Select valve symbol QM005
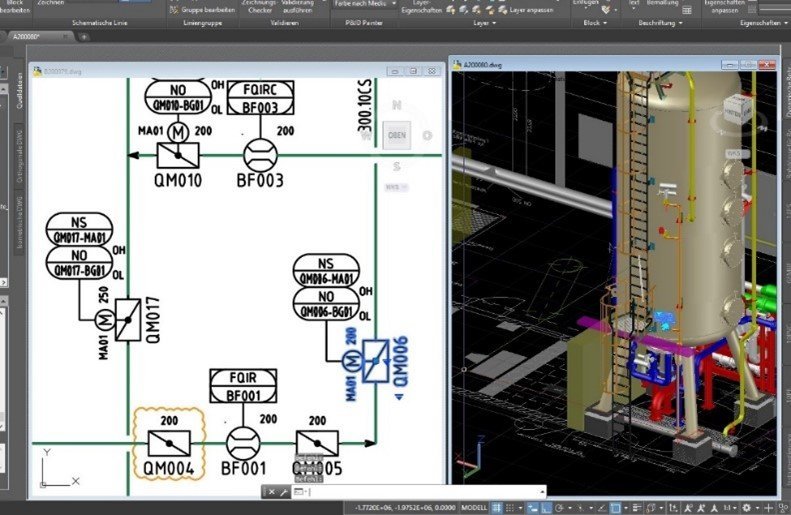 (317, 444)
